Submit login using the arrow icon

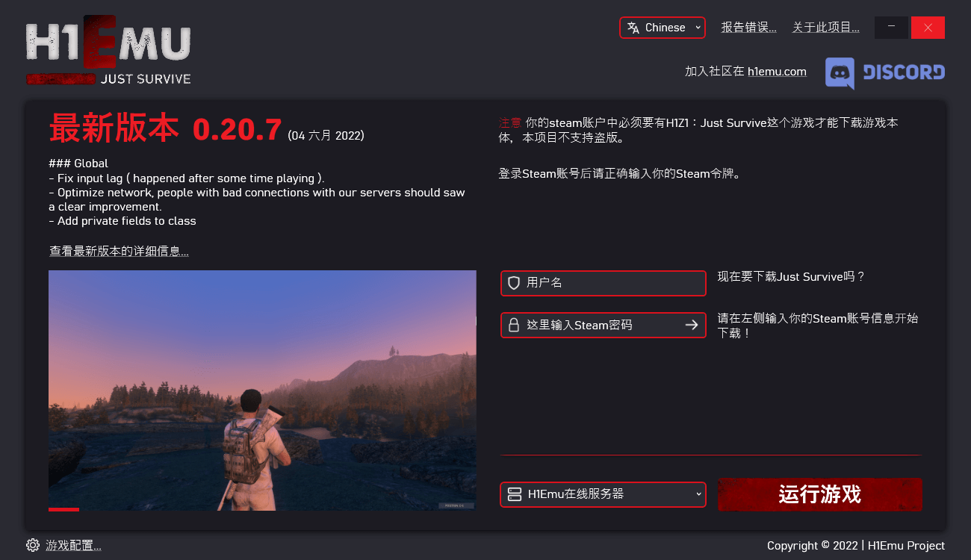click(x=692, y=325)
